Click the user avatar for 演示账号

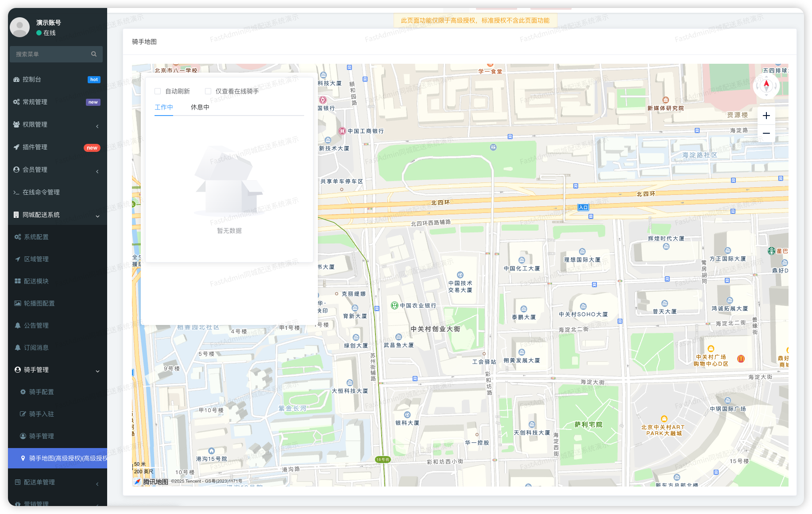coord(20,27)
